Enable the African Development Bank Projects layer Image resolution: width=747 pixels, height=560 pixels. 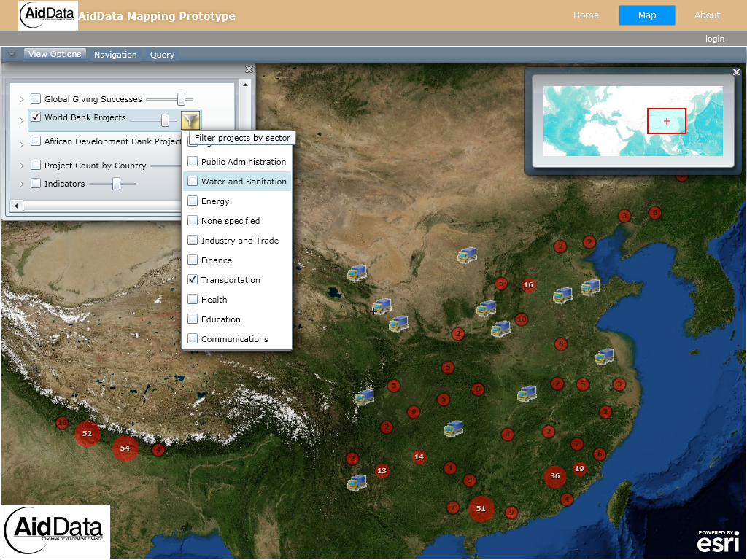[36, 141]
